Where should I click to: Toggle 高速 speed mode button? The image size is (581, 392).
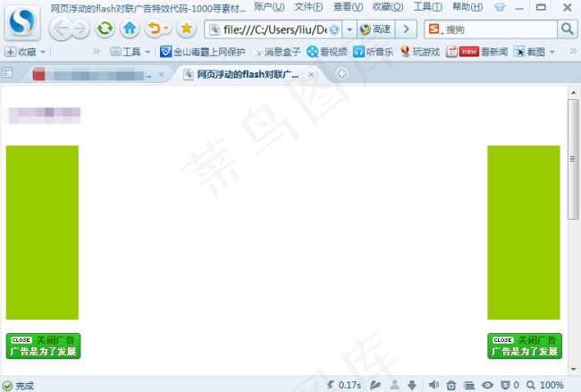pos(375,29)
